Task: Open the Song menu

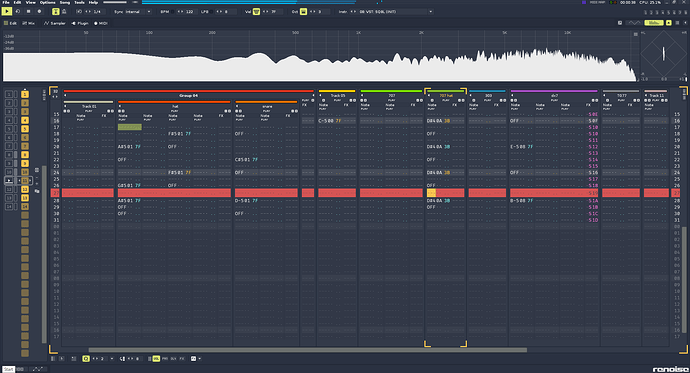Action: [65, 2]
